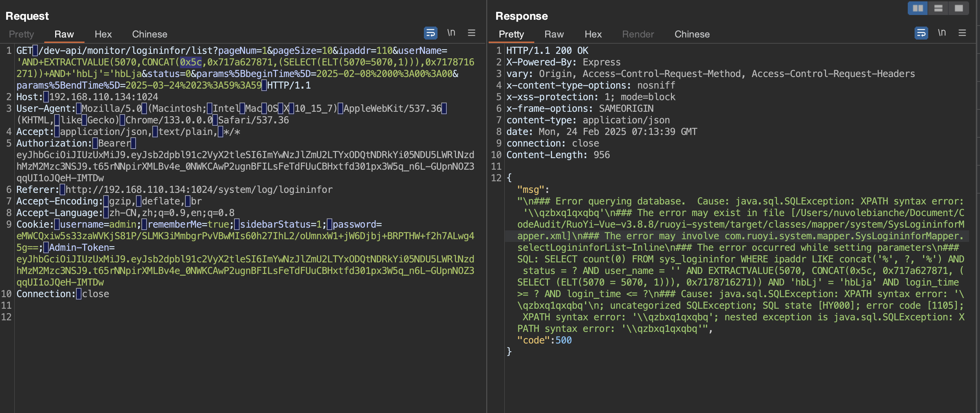980x413 pixels.
Task: Select side-by-side layout icon
Action: [x=918, y=8]
